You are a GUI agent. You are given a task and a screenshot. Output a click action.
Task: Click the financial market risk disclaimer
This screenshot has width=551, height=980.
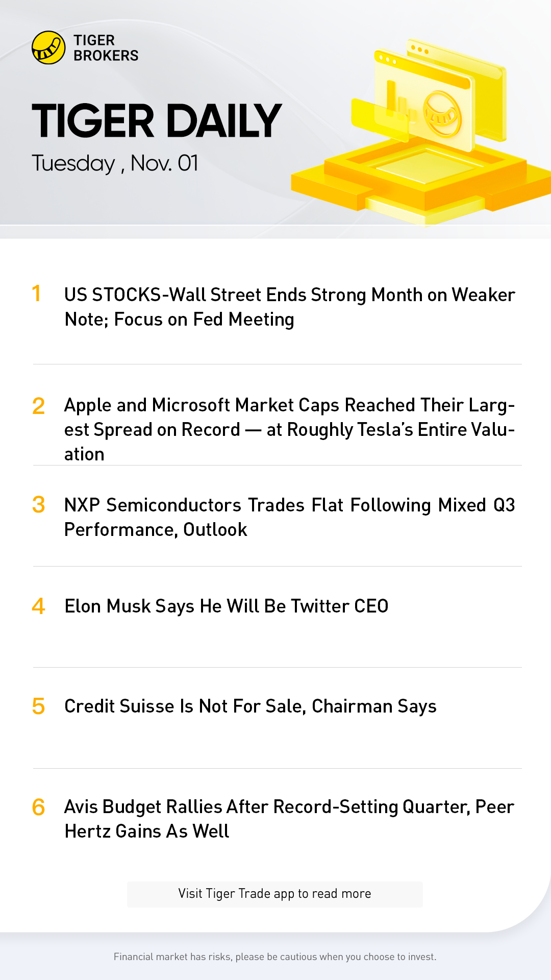point(275,957)
